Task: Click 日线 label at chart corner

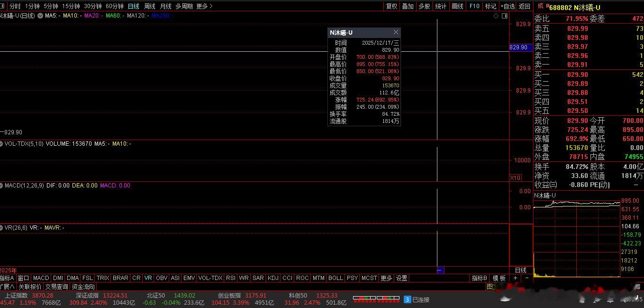Action: 521,270
